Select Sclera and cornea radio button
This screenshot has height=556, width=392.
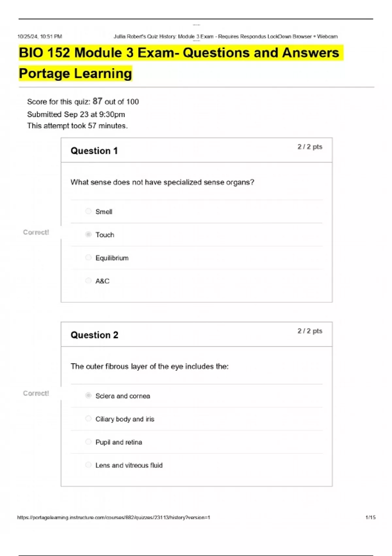88,396
